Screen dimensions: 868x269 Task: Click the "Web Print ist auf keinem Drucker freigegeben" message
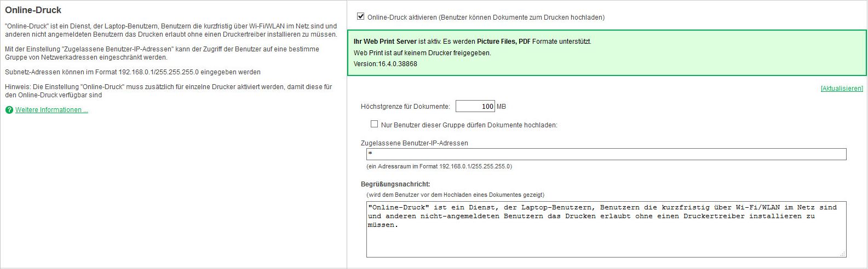pyautogui.click(x=422, y=53)
